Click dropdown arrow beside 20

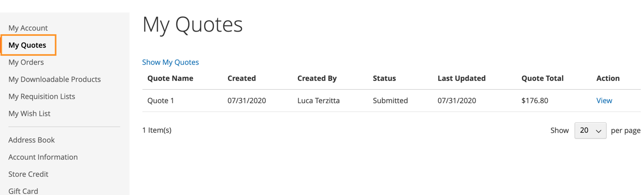598,131
